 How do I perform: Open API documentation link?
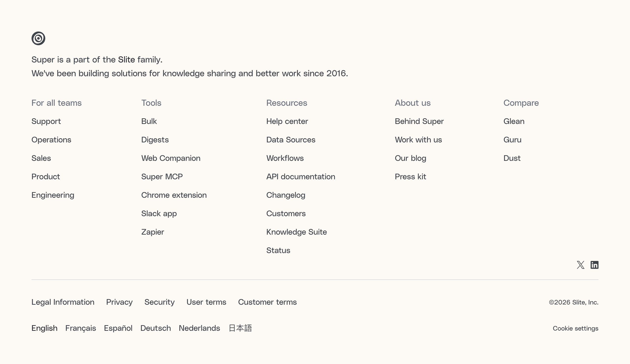click(300, 177)
